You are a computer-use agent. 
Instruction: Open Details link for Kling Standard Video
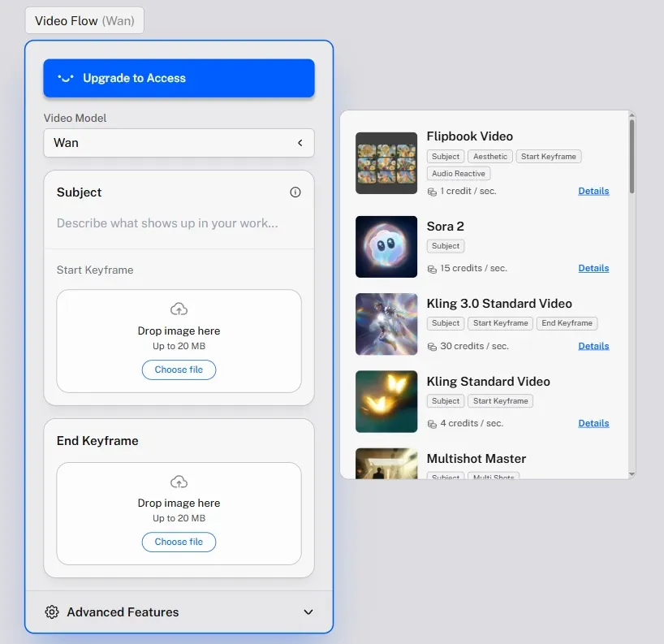pos(593,423)
